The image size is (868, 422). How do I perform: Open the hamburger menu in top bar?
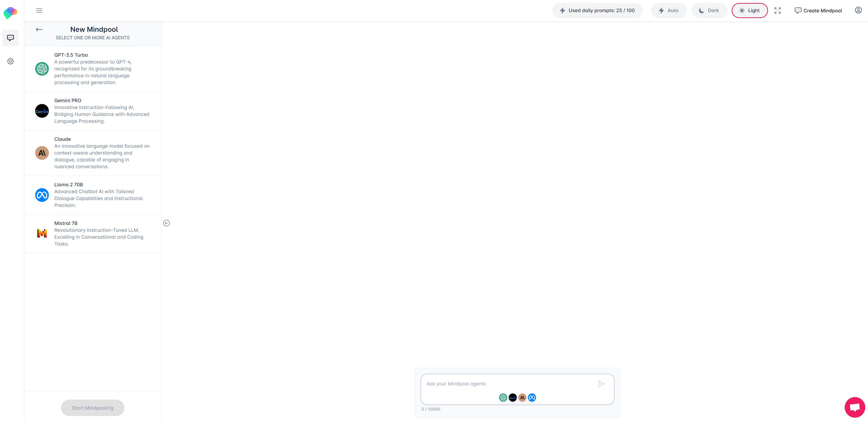coord(39,11)
